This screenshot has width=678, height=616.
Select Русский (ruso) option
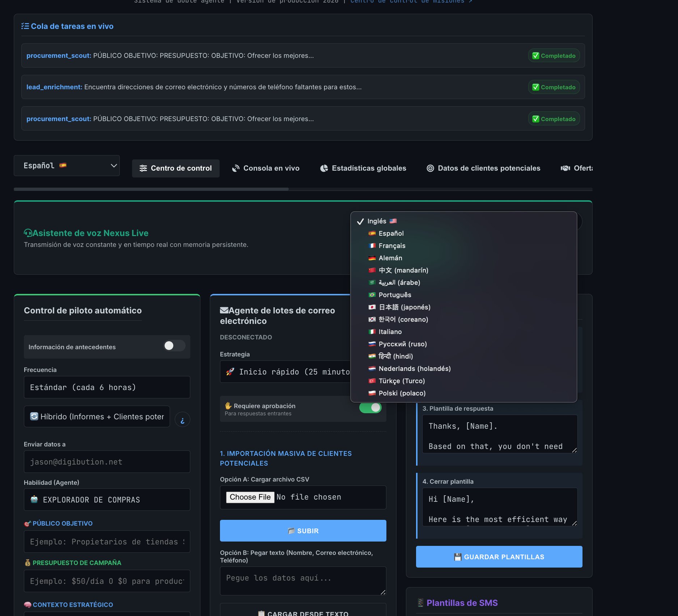coord(464,344)
